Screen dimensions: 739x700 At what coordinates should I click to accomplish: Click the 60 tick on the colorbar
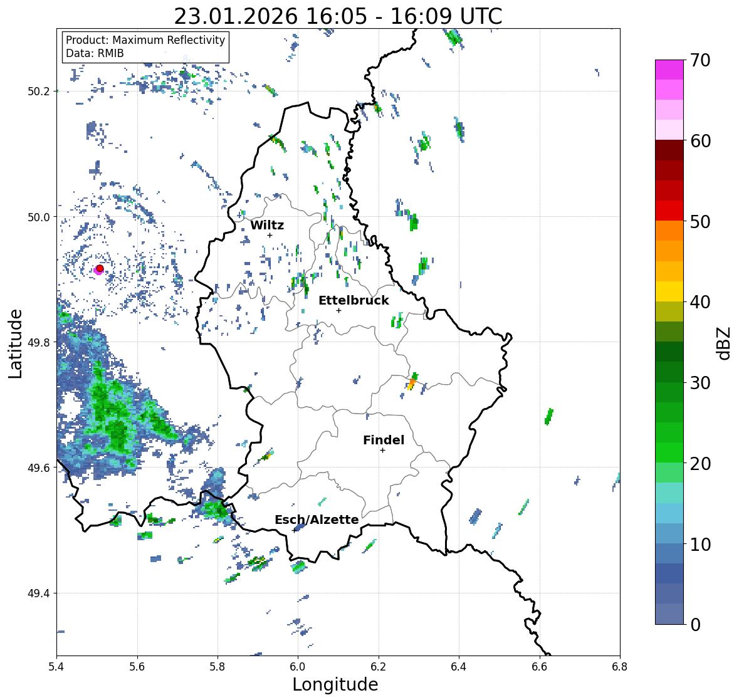pos(700,141)
